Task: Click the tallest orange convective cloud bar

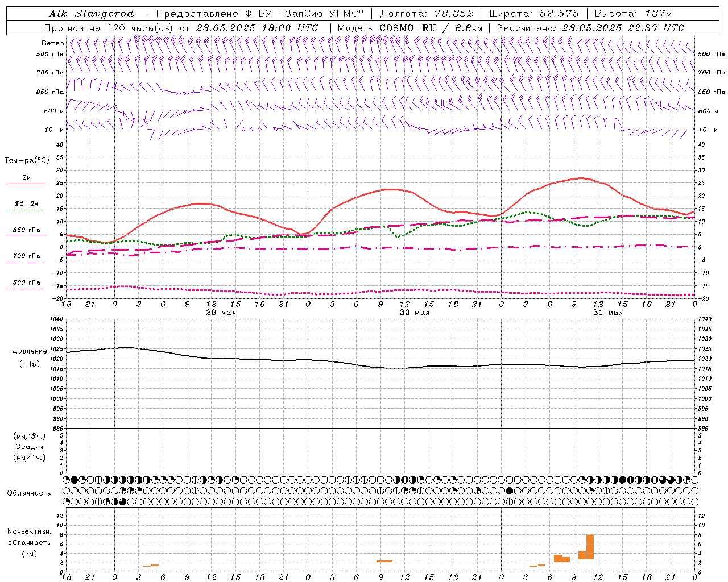Action: tap(590, 547)
